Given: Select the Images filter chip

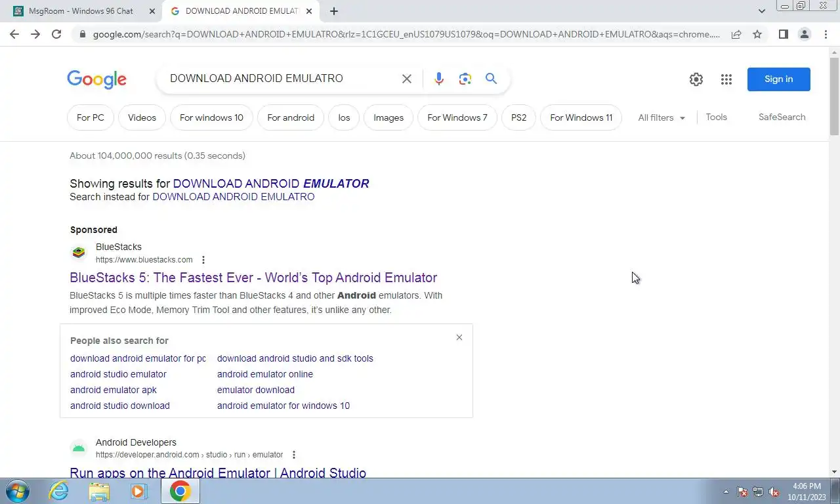Looking at the screenshot, I should point(388,117).
